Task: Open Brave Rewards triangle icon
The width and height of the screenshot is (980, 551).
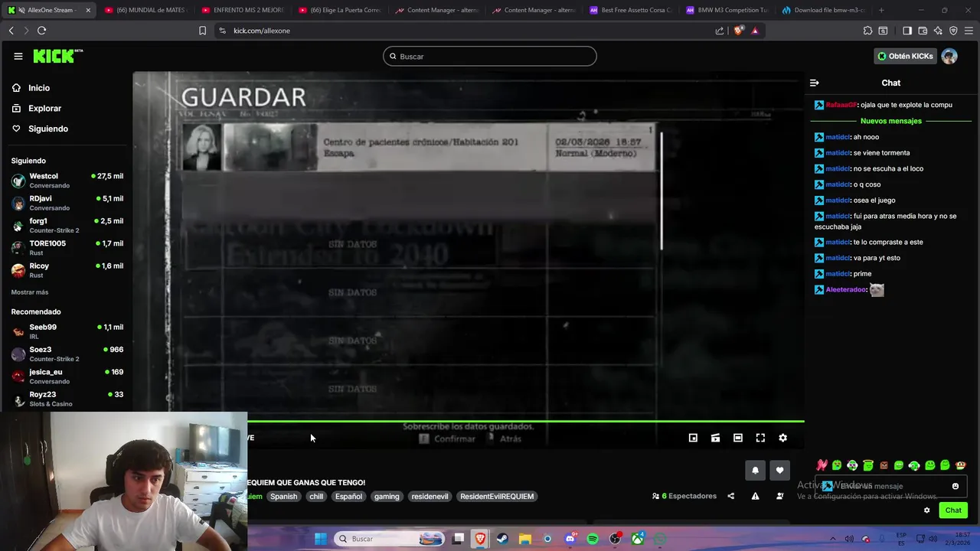Action: pyautogui.click(x=755, y=31)
